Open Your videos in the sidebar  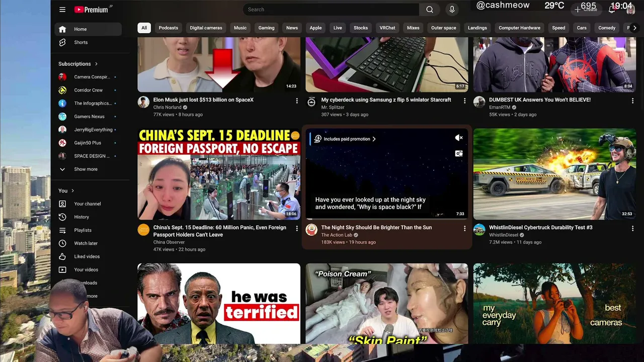click(88, 269)
